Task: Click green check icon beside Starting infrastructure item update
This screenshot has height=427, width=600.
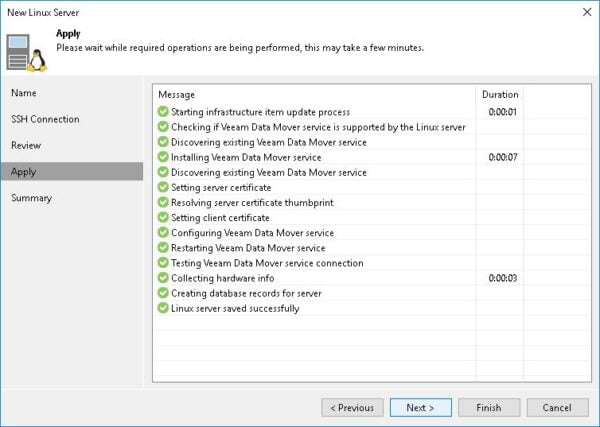Action: tap(163, 112)
